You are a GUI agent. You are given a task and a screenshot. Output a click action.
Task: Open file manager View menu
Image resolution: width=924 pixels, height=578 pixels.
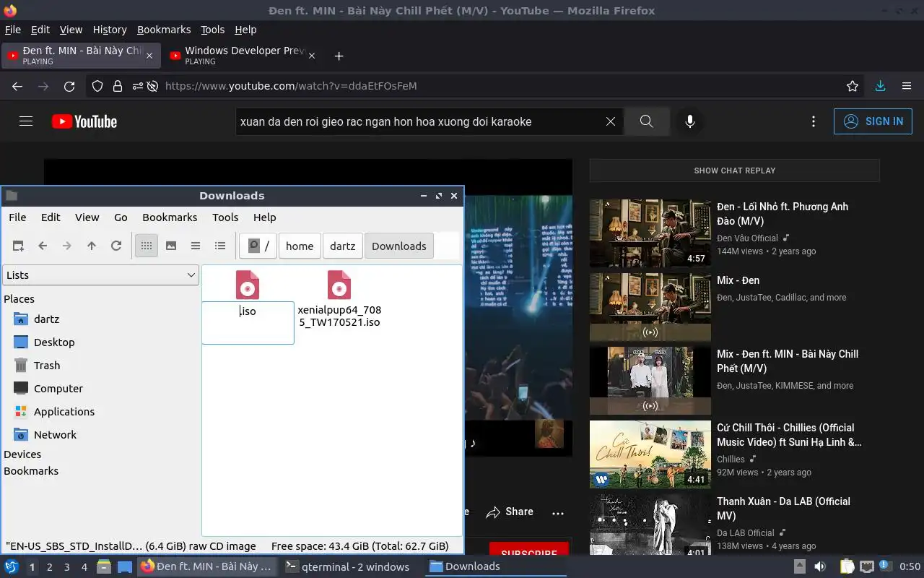(x=87, y=217)
